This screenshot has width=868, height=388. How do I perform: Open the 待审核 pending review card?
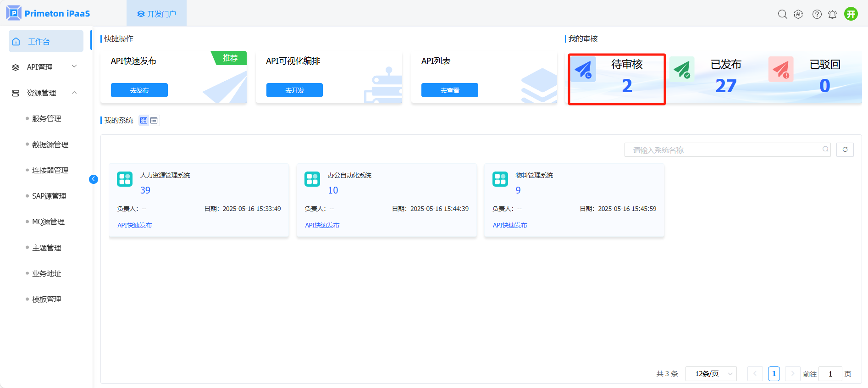617,79
